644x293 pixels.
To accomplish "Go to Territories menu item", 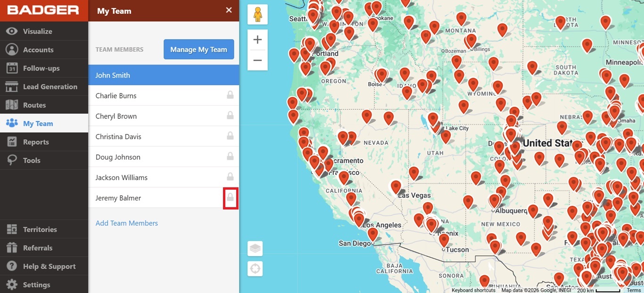I will [44, 229].
